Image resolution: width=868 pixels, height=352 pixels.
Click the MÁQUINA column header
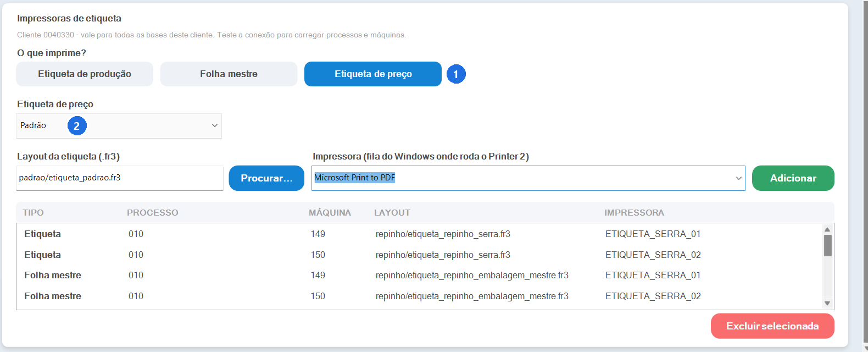point(330,213)
